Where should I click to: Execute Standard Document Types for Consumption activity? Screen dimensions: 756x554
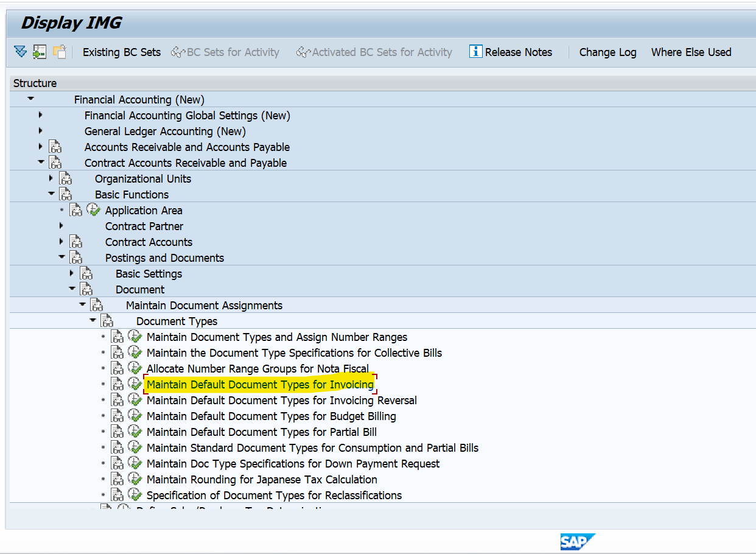click(x=135, y=447)
